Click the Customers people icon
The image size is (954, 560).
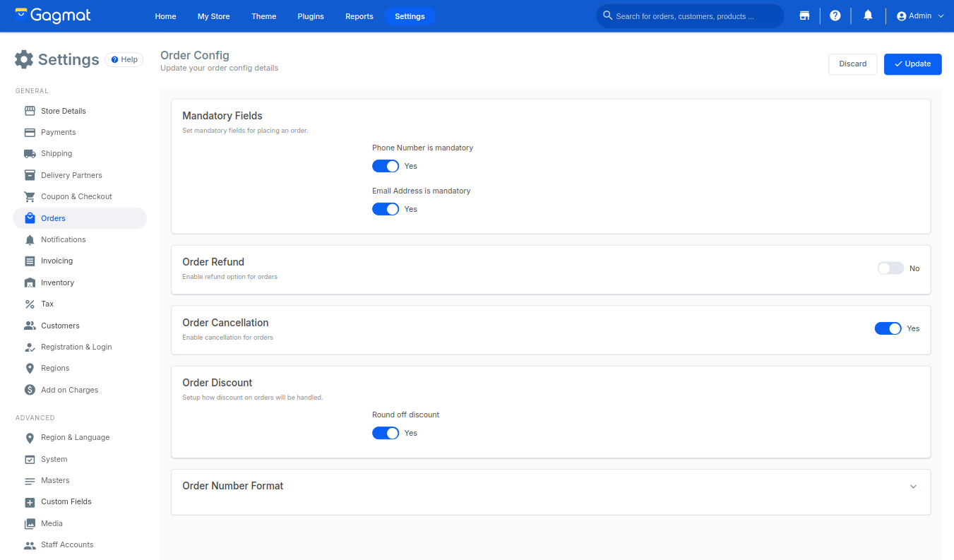tap(30, 326)
